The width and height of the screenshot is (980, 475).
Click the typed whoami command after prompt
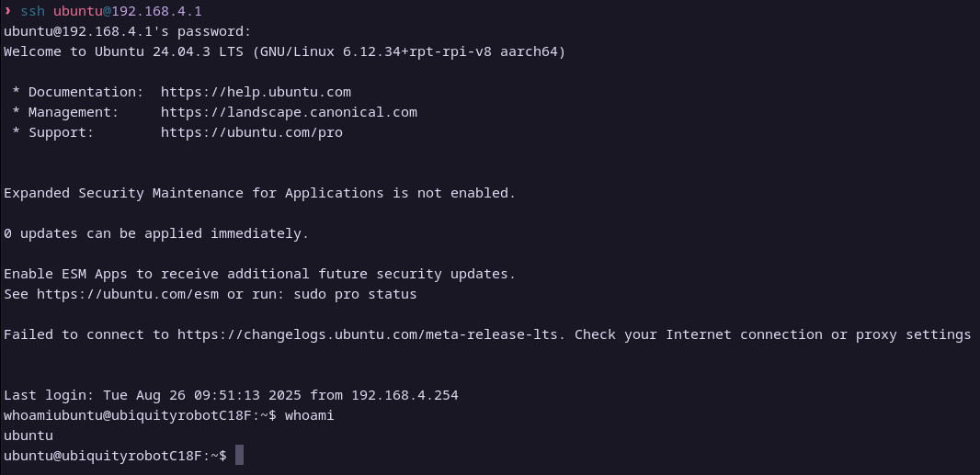tap(309, 415)
